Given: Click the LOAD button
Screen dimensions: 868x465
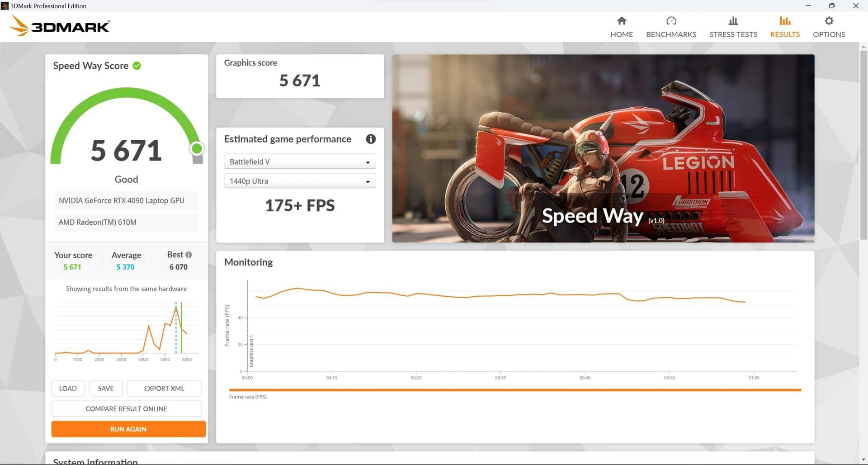Looking at the screenshot, I should [x=68, y=388].
